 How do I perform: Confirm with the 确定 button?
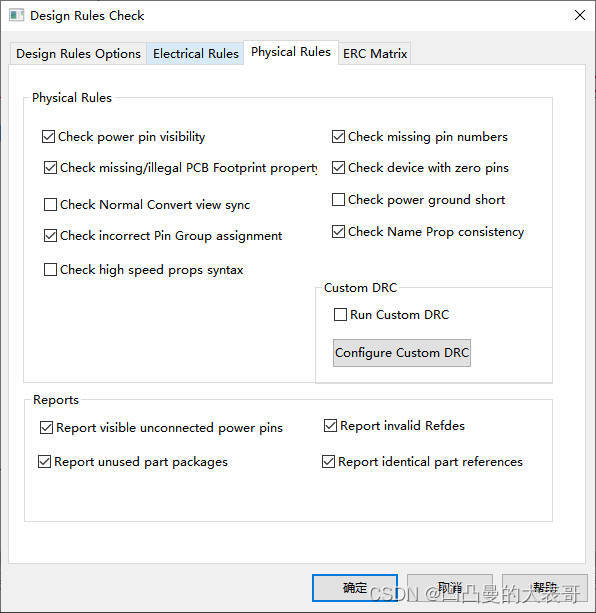pyautogui.click(x=355, y=588)
